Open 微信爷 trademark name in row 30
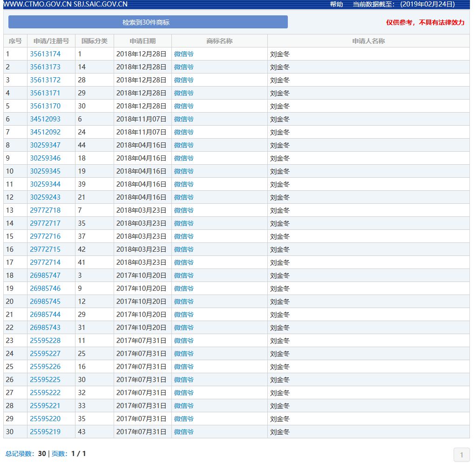Screen dimensions: 476x463 pos(184,432)
